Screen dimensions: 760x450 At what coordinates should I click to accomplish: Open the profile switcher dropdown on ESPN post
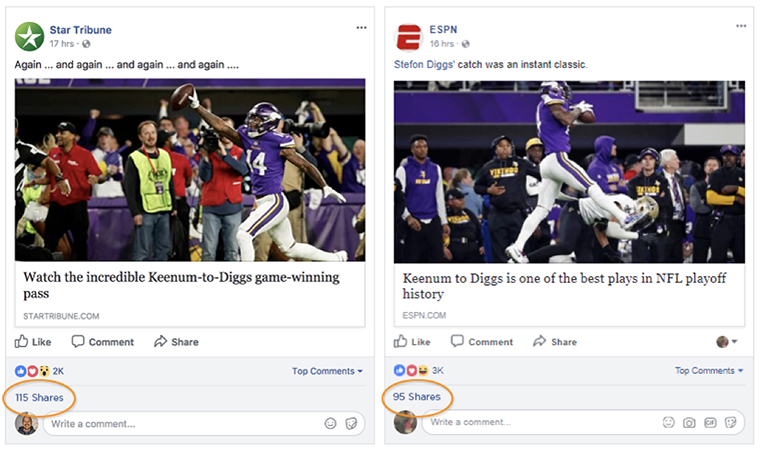click(727, 342)
